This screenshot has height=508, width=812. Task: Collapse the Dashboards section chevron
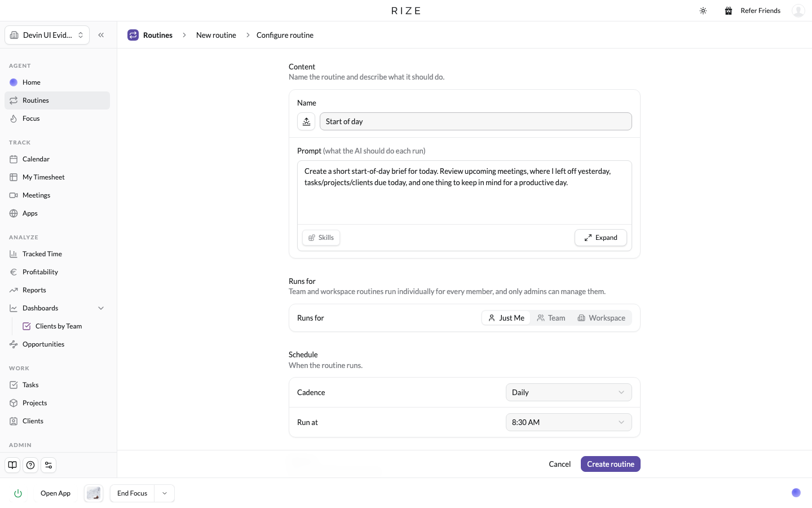point(101,308)
